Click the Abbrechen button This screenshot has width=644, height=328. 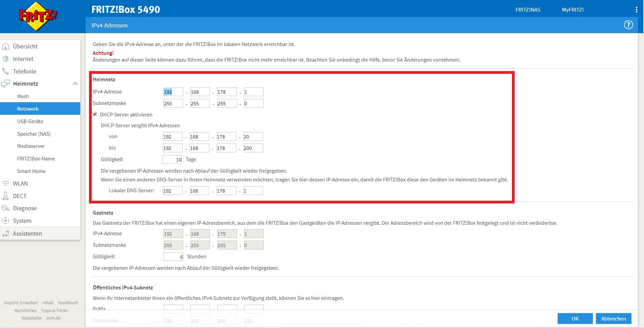(x=614, y=319)
